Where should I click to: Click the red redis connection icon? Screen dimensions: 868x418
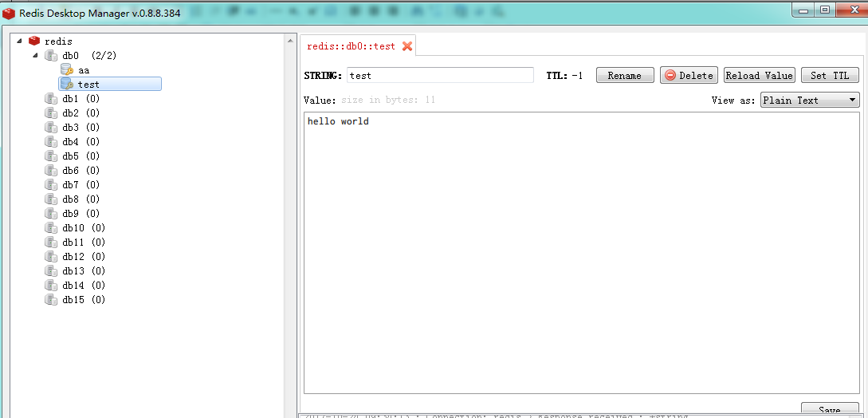tap(34, 41)
